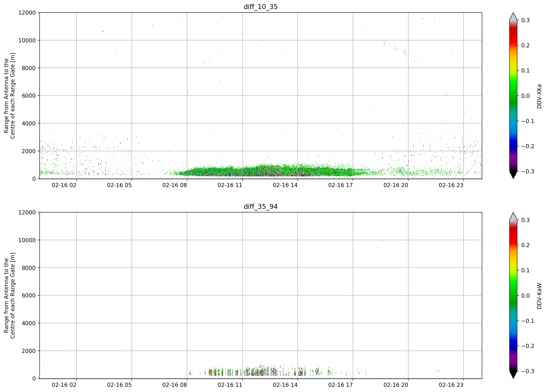This screenshot has height=392, width=546.
Task: Click the −0.2 tick on DDV-KaW colorbar
Action: click(528, 346)
